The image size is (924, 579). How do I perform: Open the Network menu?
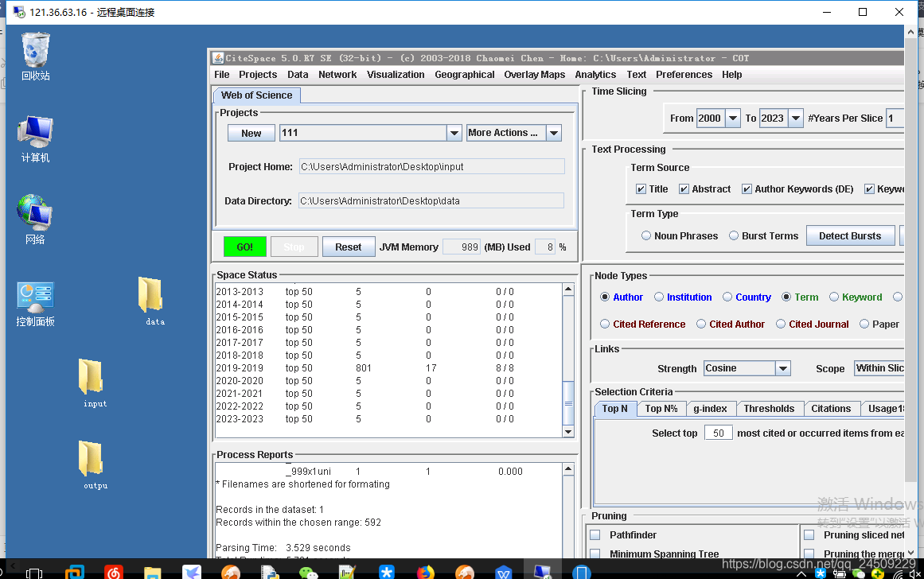pos(337,75)
